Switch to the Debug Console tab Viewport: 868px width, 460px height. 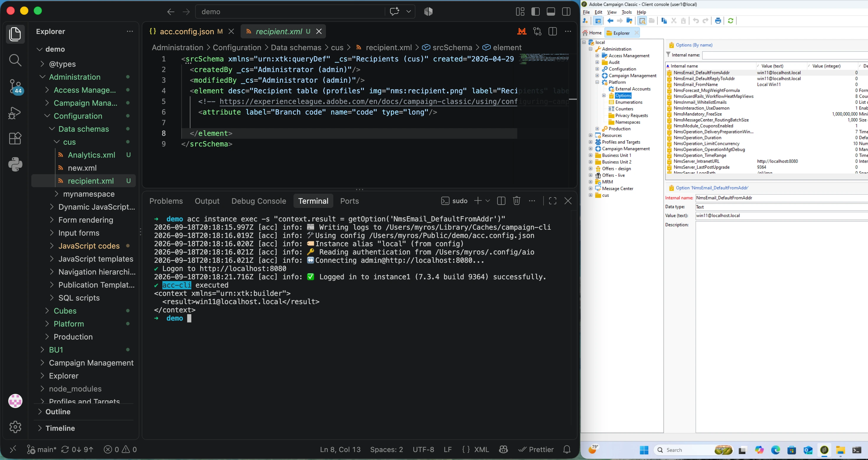tap(259, 201)
